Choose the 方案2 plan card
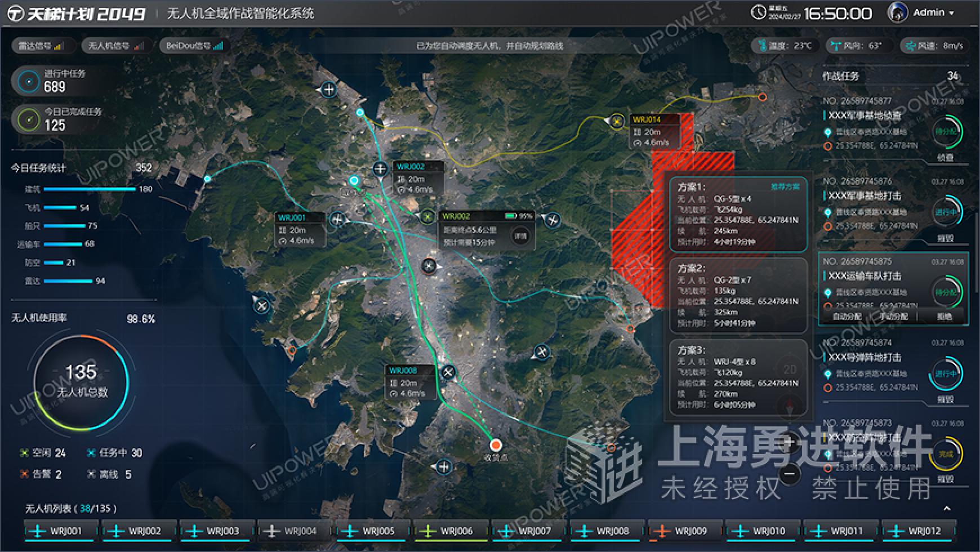Image resolution: width=980 pixels, height=552 pixels. (x=738, y=296)
